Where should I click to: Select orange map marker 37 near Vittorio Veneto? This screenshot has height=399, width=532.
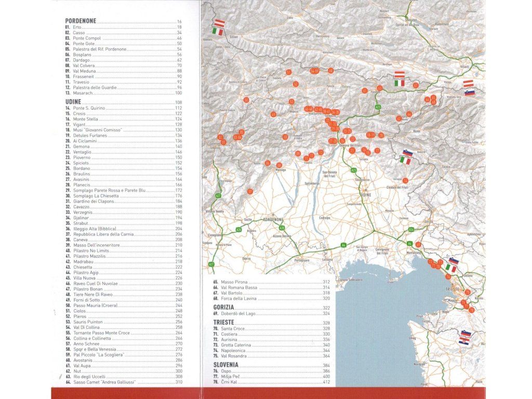[x=250, y=191]
